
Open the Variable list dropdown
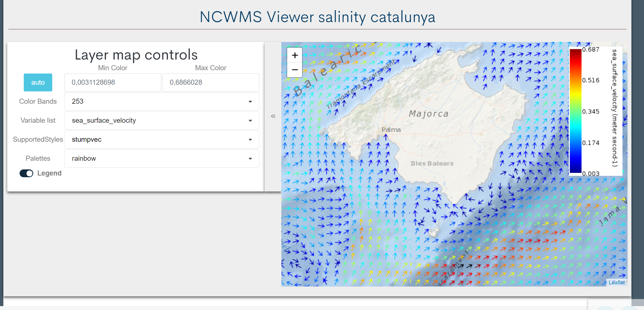tap(161, 120)
